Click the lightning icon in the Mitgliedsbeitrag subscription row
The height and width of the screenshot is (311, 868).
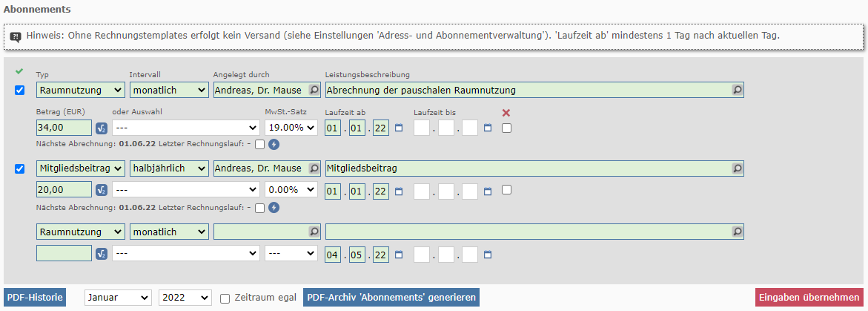274,208
